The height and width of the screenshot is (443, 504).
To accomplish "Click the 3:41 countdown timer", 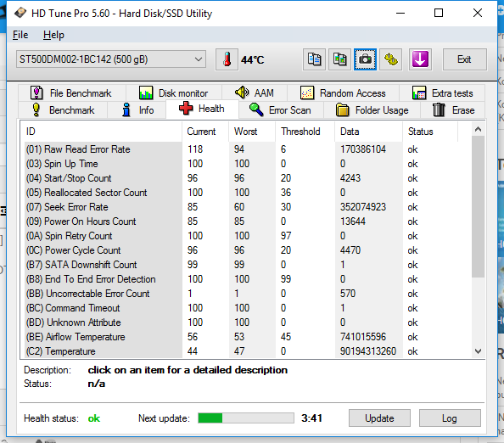I will pyautogui.click(x=311, y=418).
